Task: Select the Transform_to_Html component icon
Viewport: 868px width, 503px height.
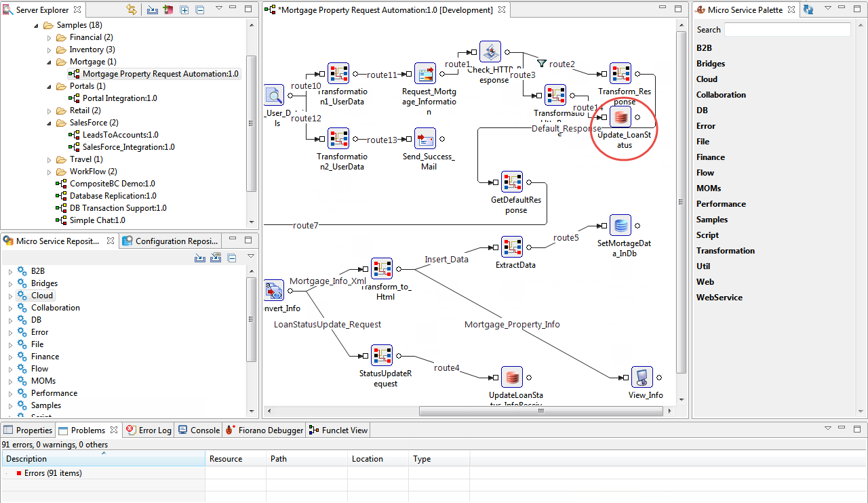Action: point(382,268)
